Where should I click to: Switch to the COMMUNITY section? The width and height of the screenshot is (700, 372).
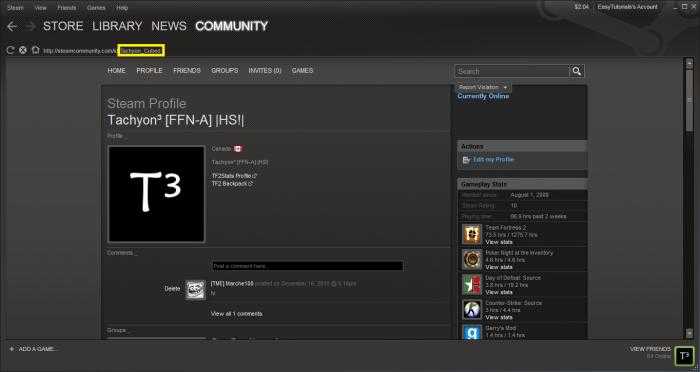[x=231, y=26]
